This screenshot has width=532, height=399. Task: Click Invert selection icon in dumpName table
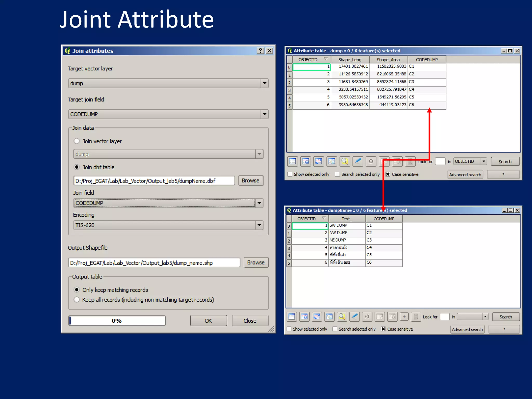point(317,316)
